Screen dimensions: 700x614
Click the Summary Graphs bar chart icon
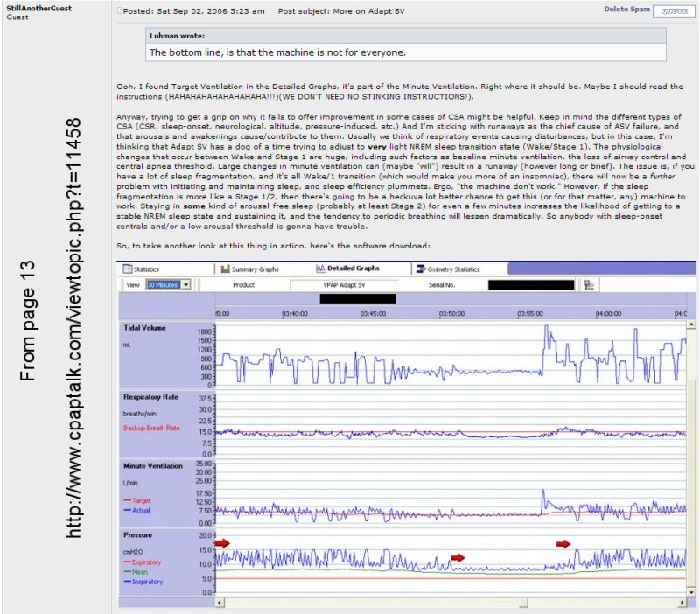pyautogui.click(x=226, y=269)
